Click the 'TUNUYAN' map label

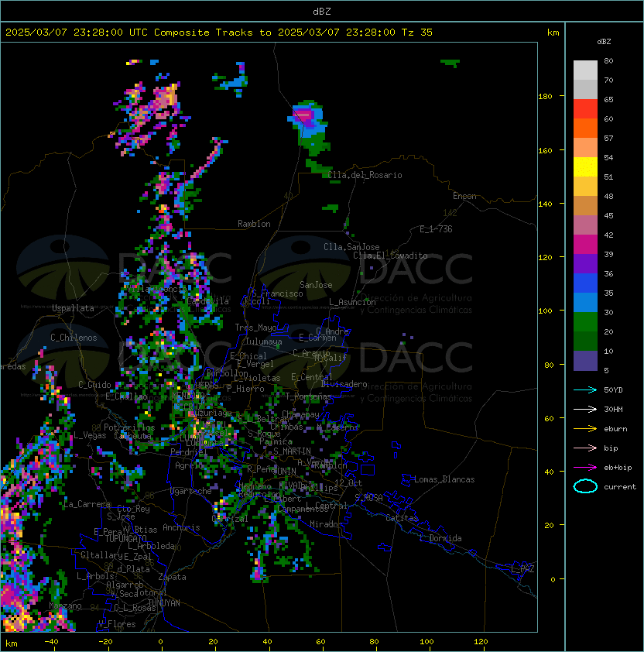point(164,603)
